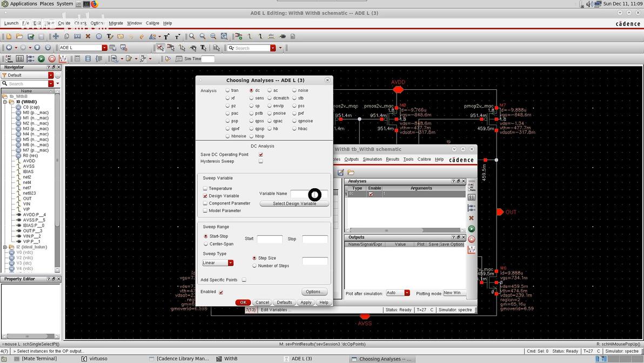Click the Open folder icon in top toolbar

pos(19,36)
